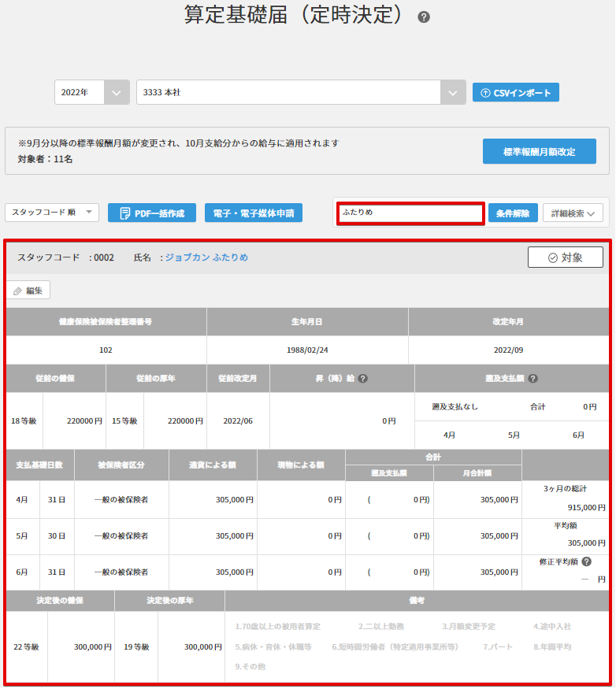
Task: Open the 2022年 year dropdown
Action: pyautogui.click(x=92, y=92)
